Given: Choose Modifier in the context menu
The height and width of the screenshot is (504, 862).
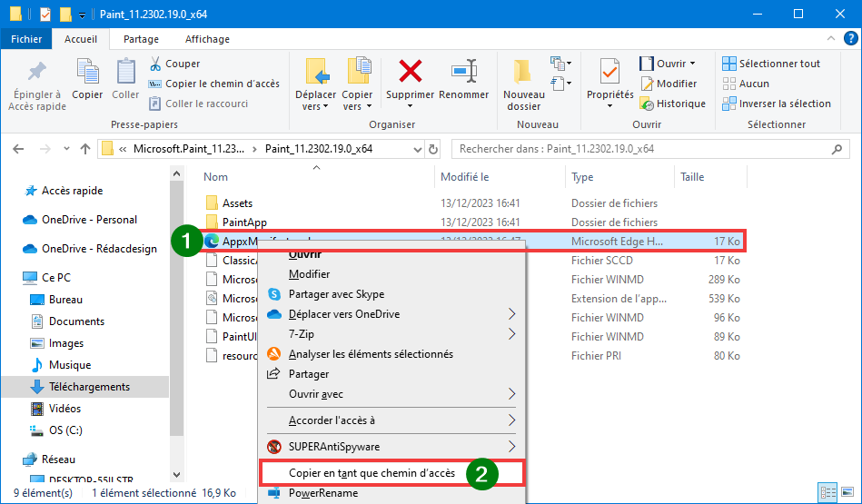Looking at the screenshot, I should click(x=310, y=274).
